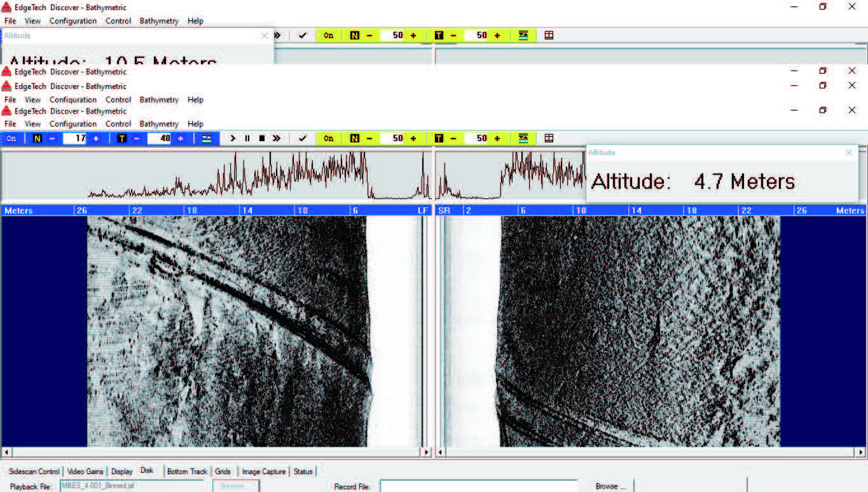Click the fast forward double-arrow icon
This screenshot has height=492, width=868.
click(277, 139)
